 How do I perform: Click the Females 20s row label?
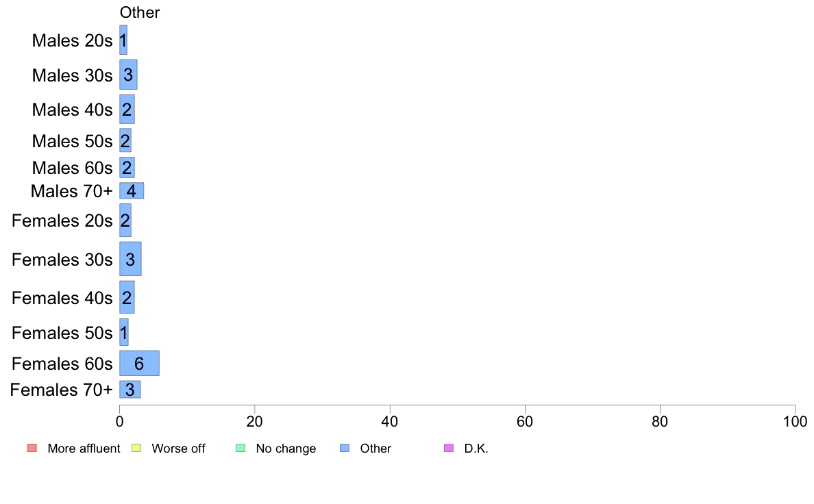[62, 220]
